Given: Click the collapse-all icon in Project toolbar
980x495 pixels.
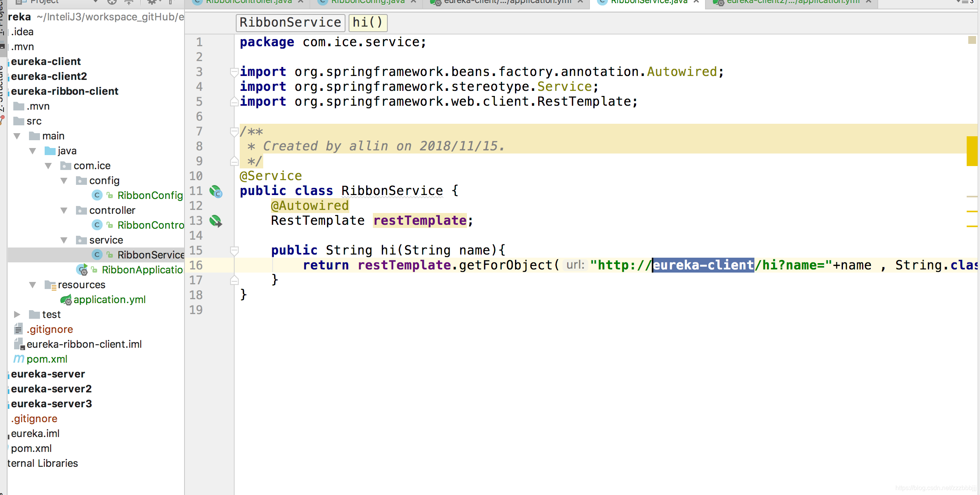Looking at the screenshot, I should pyautogui.click(x=129, y=2).
